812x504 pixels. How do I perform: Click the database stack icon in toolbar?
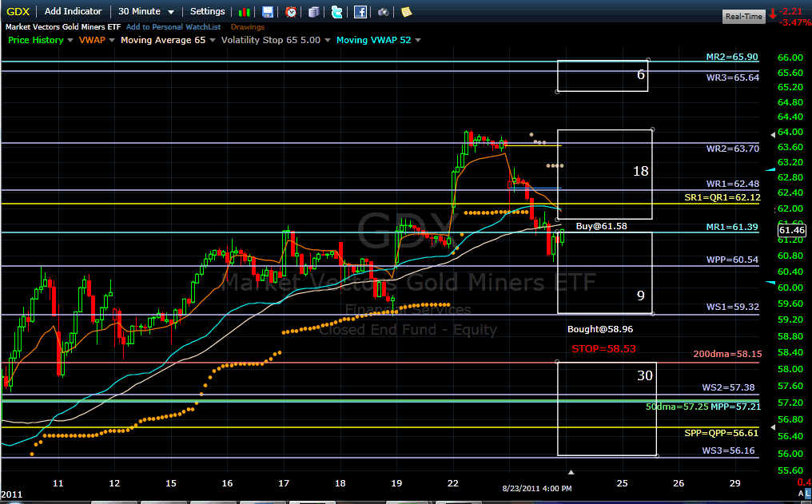[x=314, y=12]
